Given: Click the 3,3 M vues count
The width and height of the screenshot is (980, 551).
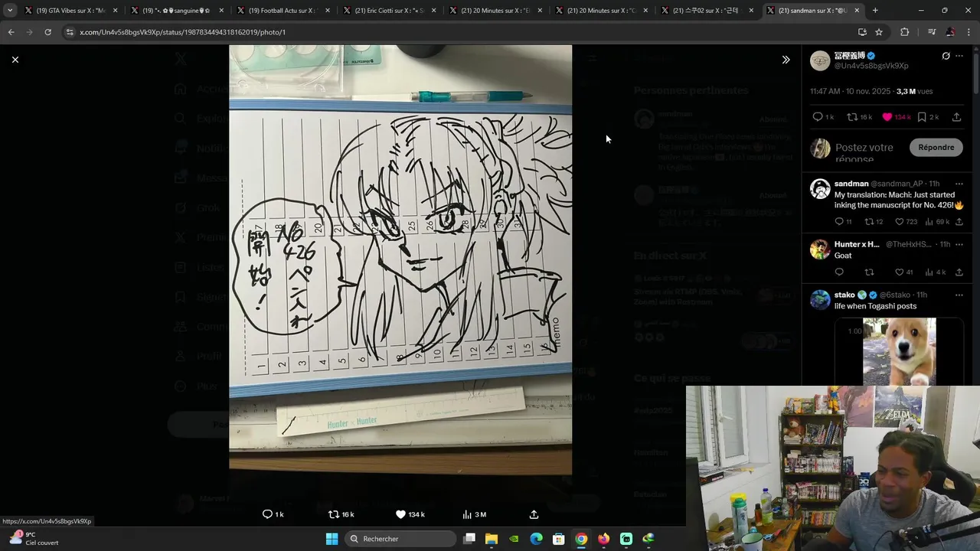Looking at the screenshot, I should pyautogui.click(x=915, y=91).
